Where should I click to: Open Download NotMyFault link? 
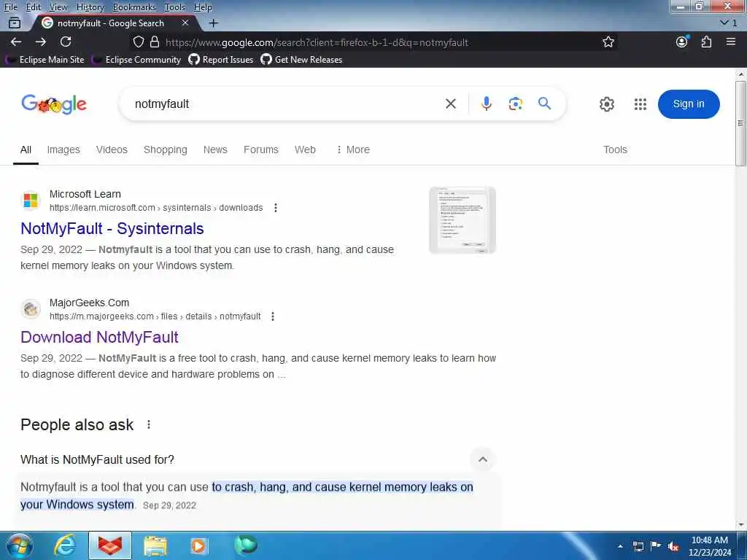click(x=99, y=337)
